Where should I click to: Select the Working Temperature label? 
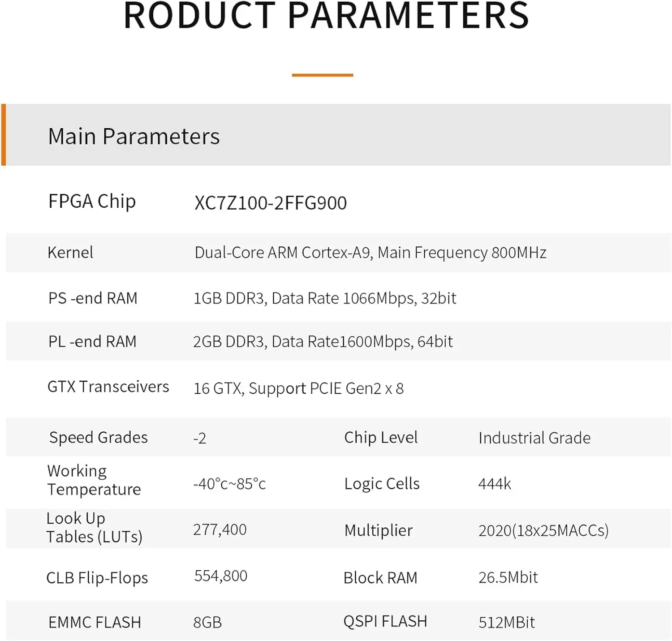click(94, 480)
